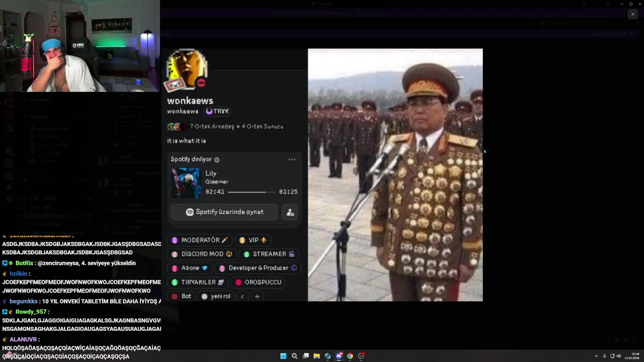Image resolution: width=644 pixels, height=362 pixels.
Task: Click the Spotify playback progress bar
Action: pos(252,192)
